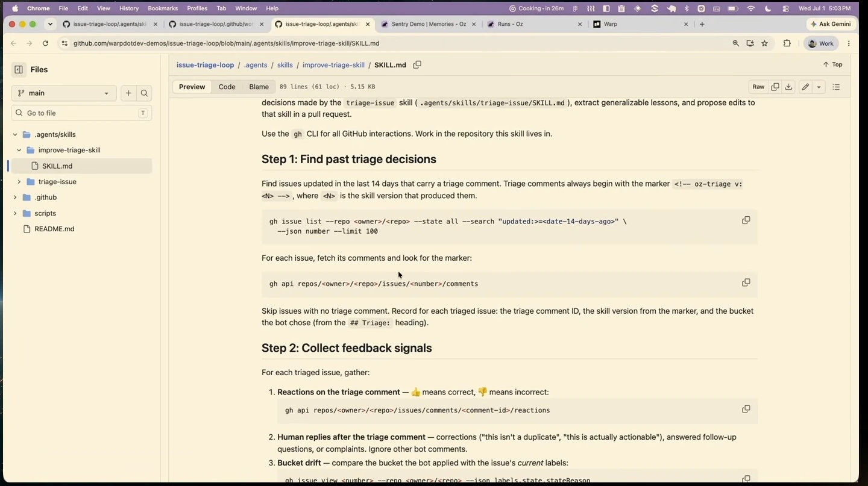
Task: Copy the gh issue list code block
Action: click(746, 220)
